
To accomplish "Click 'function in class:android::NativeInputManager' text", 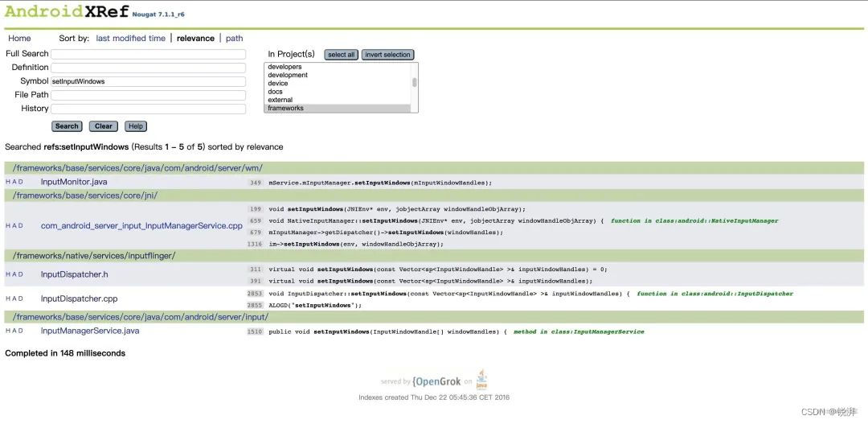I will [694, 221].
